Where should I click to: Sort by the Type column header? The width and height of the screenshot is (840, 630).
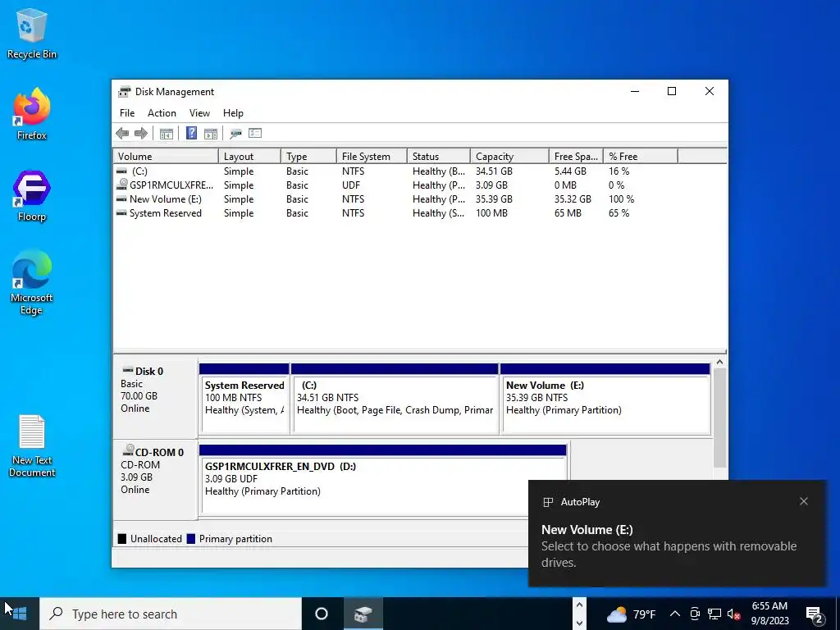[308, 157]
